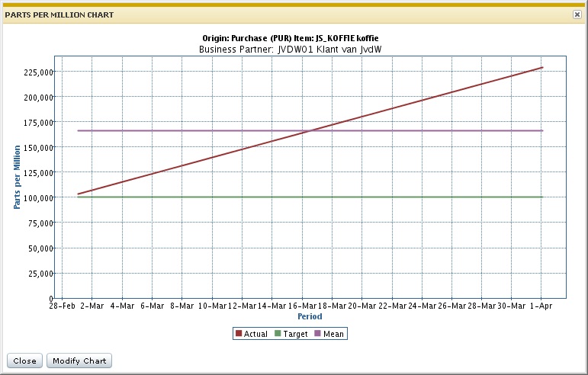Select the Target label in the legend
588x375 pixels.
pyautogui.click(x=296, y=334)
